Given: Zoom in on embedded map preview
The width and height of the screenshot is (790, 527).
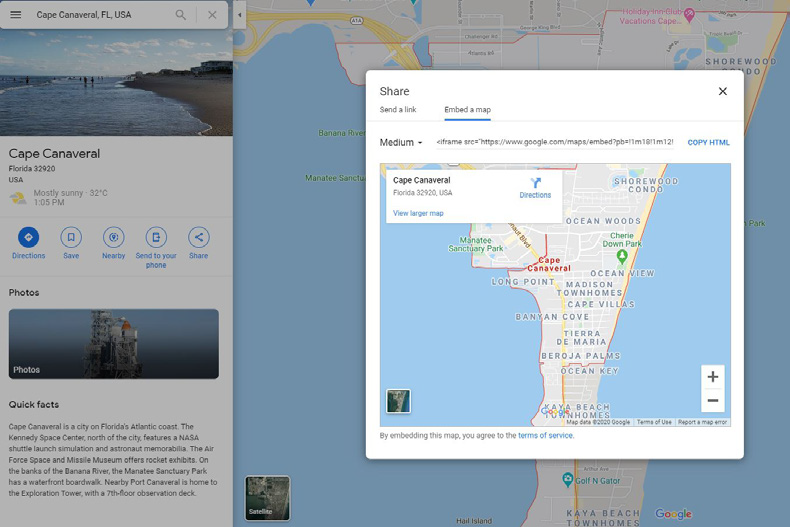Looking at the screenshot, I should [712, 377].
